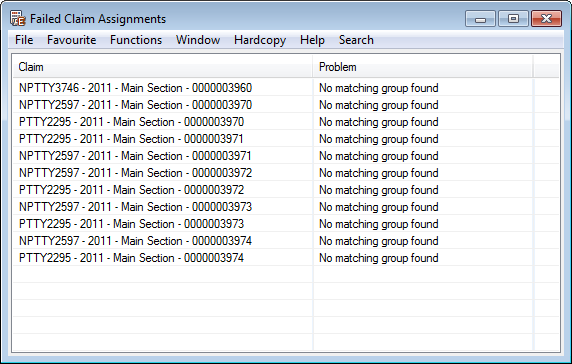The width and height of the screenshot is (572, 364).
Task: Select claim NPTTY2597 ending in 0000003974
Action: 135,241
